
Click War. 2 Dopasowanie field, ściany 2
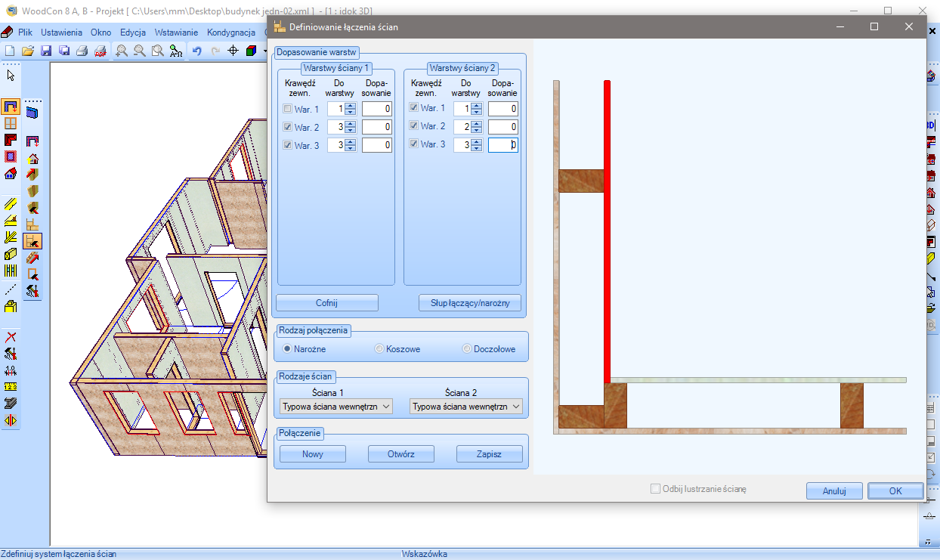click(x=503, y=127)
